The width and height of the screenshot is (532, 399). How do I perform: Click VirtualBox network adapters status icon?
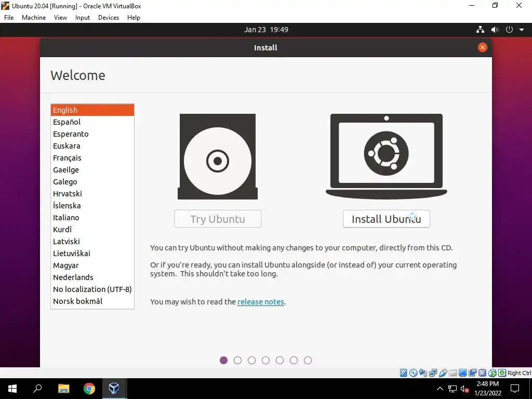point(433,373)
